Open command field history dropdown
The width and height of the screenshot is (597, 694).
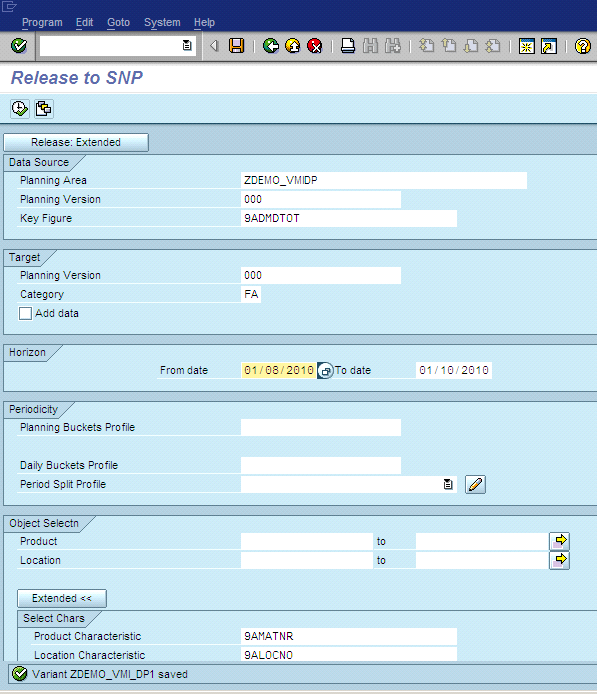[x=187, y=45]
